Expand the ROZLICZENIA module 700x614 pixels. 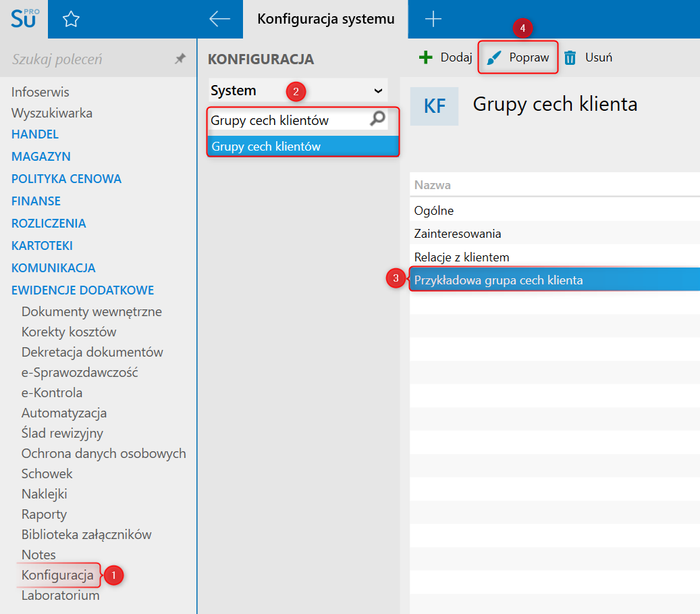coord(49,224)
